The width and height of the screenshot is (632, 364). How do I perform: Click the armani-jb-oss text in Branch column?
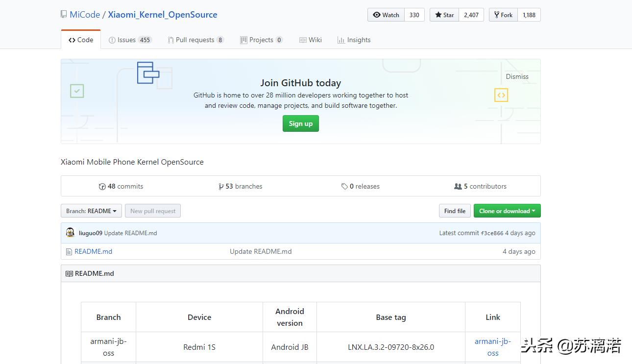[x=108, y=347]
